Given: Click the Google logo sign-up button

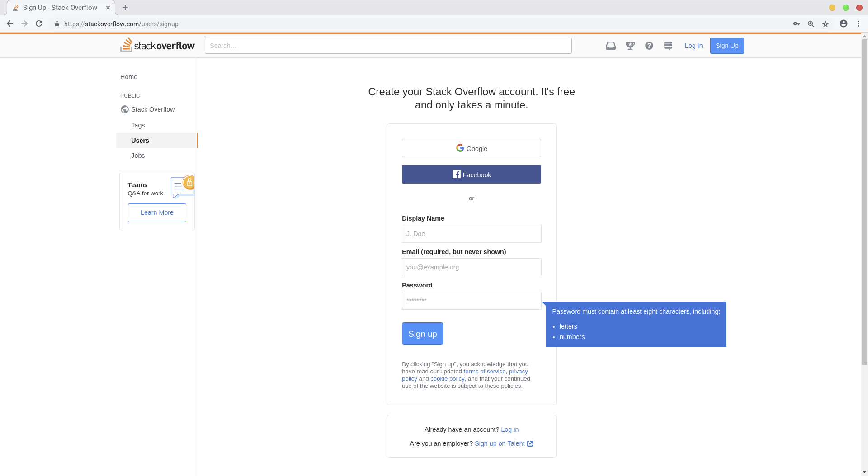Looking at the screenshot, I should (472, 148).
